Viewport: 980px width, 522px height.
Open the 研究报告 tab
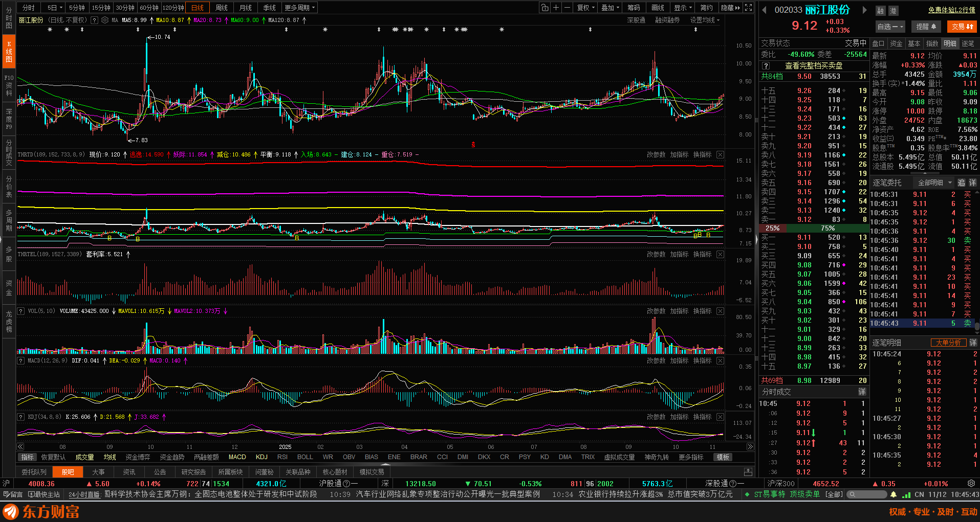coord(193,472)
